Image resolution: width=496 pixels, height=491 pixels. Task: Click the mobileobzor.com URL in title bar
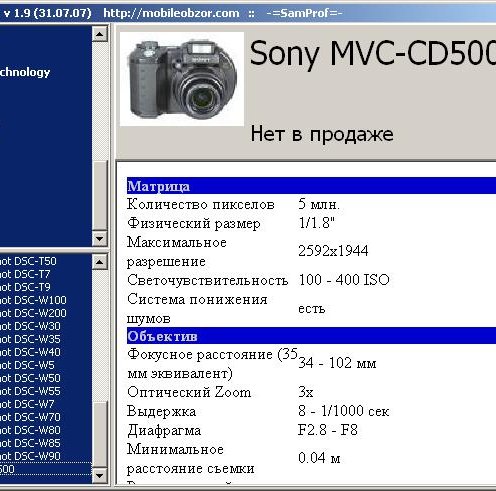click(171, 13)
